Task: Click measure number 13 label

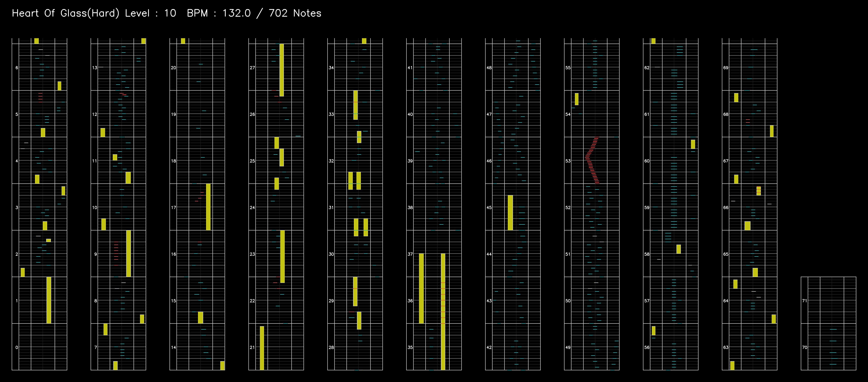Action: point(95,68)
